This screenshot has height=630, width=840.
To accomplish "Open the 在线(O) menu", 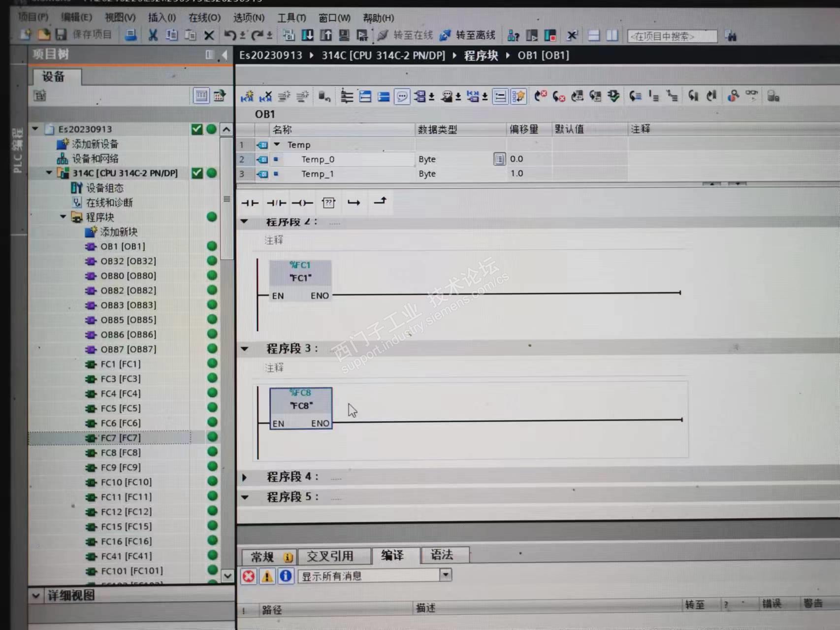I will (x=204, y=18).
